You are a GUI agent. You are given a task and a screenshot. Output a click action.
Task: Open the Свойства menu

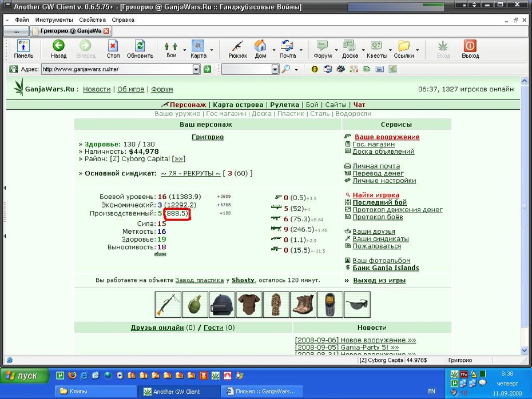[x=92, y=19]
